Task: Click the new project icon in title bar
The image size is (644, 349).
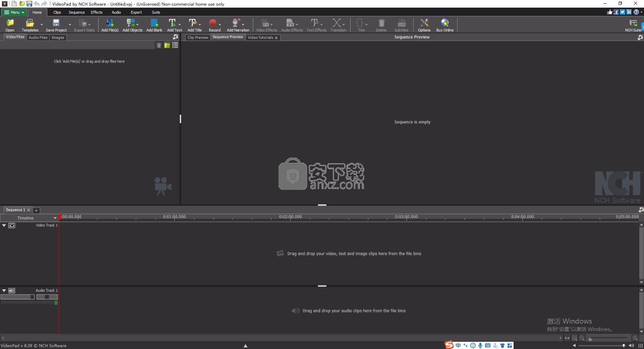Action: point(14,4)
